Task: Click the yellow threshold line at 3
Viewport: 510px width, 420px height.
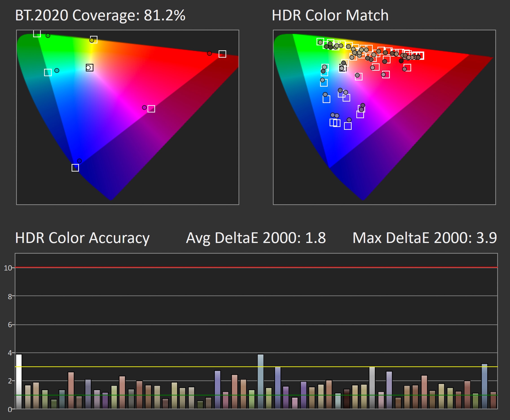Action: (256, 367)
